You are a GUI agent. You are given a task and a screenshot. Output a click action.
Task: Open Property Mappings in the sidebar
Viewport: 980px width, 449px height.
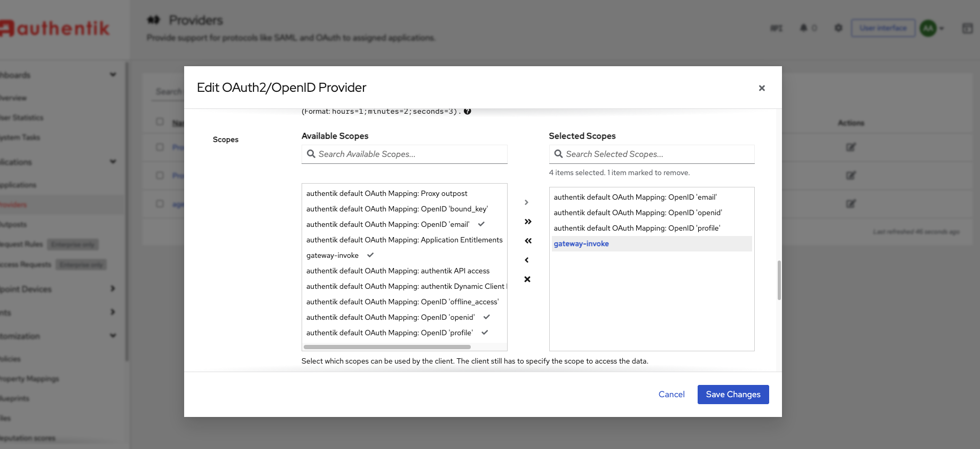29,379
